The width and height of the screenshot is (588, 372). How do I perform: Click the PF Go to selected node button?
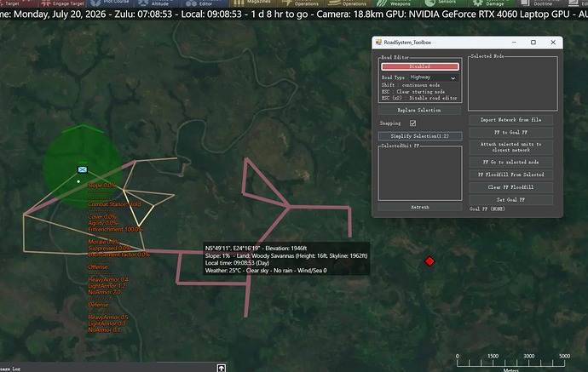[510, 163]
